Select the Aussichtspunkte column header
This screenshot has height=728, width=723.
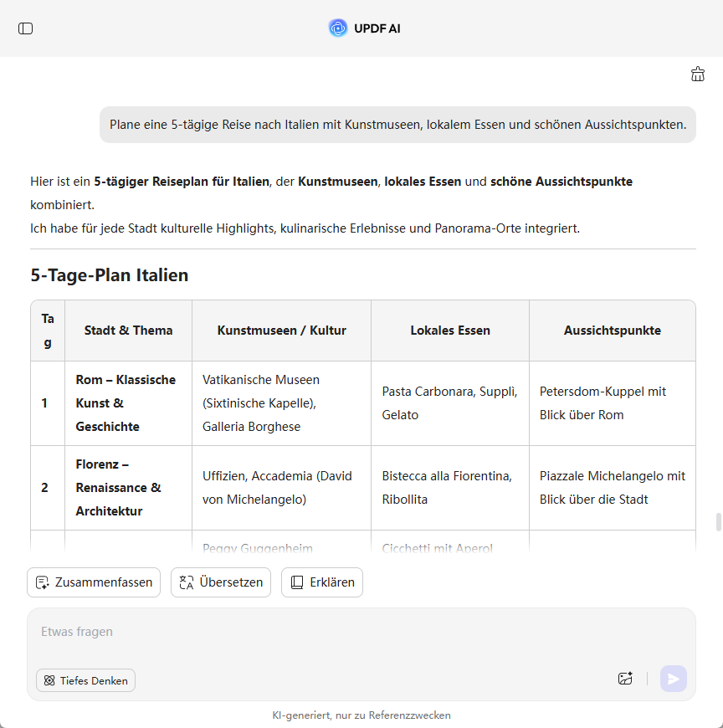coord(612,331)
